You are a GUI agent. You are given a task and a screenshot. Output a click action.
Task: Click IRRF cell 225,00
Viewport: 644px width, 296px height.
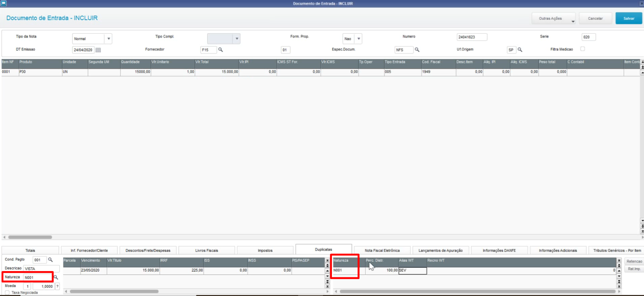[182, 270]
